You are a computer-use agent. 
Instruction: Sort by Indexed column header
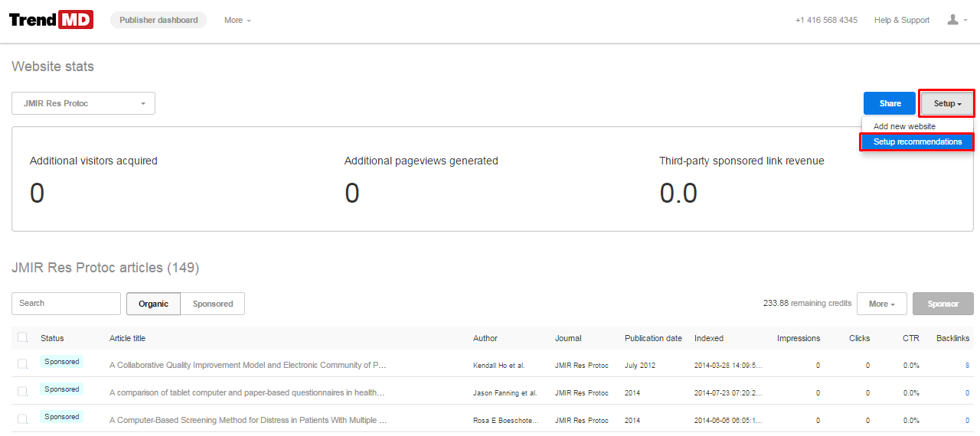coord(709,338)
